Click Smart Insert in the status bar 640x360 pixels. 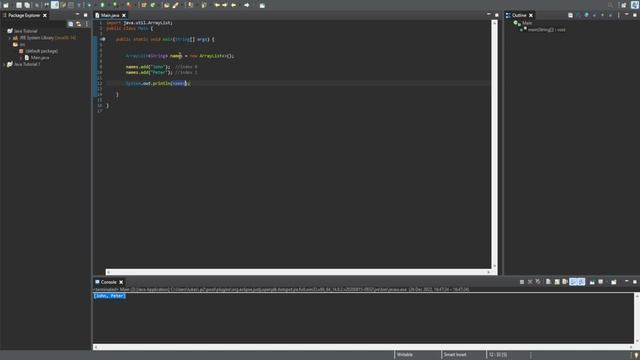pos(455,355)
